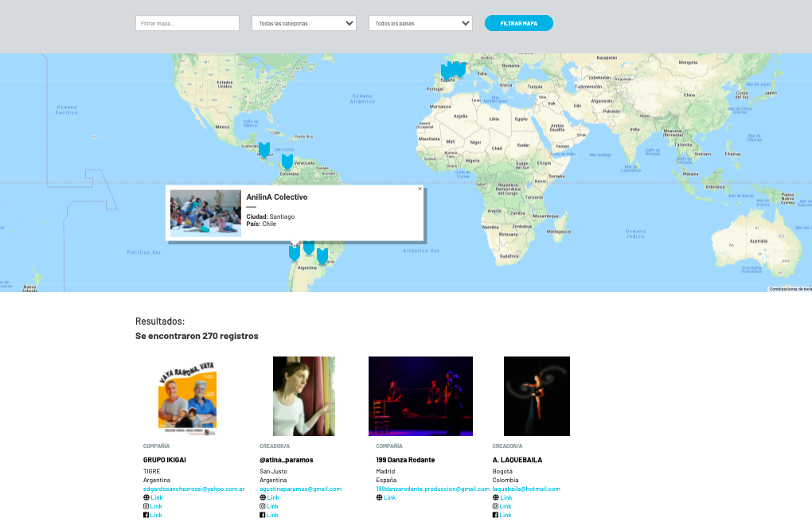This screenshot has width=812, height=526.
Task: Email 199danzarodante.produccion@gmail.com
Action: click(x=432, y=489)
